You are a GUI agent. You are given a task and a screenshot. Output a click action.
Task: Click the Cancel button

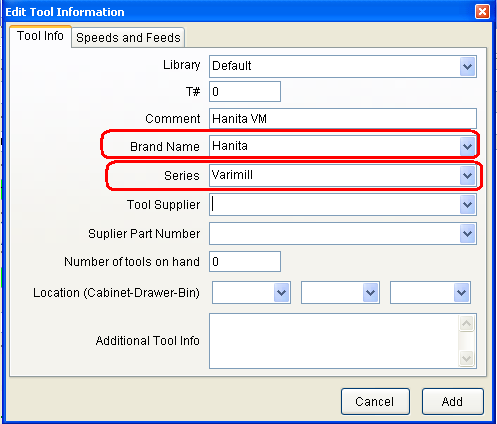pos(375,401)
